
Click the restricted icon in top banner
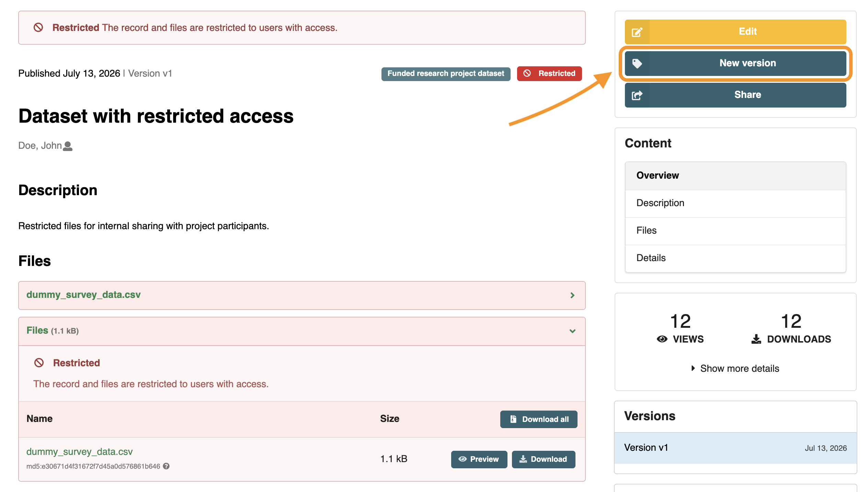(38, 27)
